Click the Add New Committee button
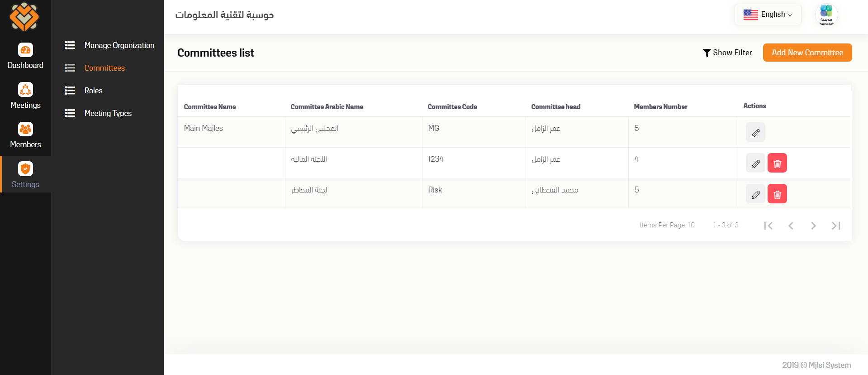 (x=807, y=53)
